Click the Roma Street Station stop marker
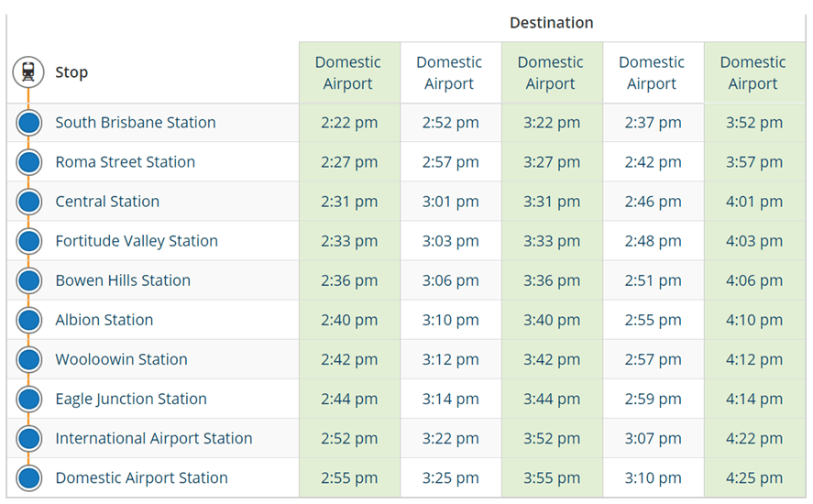 [29, 162]
